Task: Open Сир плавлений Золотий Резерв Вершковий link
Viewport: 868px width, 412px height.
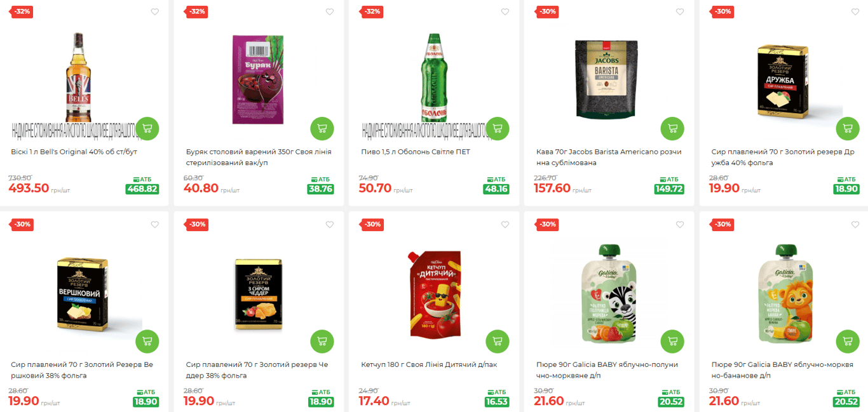Action: click(82, 370)
